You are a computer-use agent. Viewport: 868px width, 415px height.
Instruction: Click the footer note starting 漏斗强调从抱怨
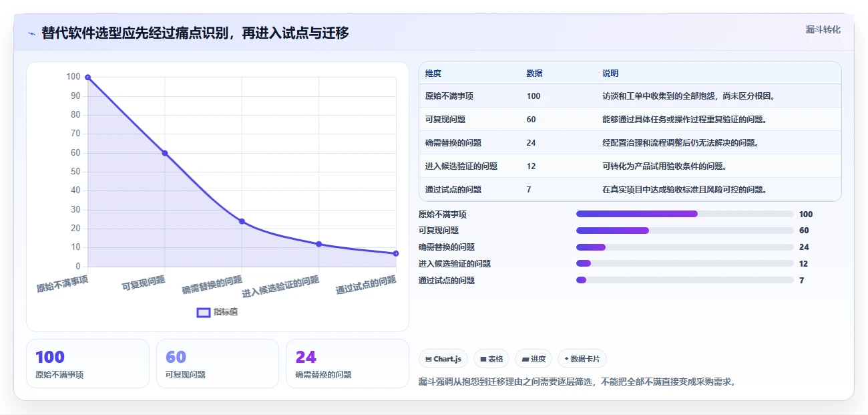click(x=576, y=382)
